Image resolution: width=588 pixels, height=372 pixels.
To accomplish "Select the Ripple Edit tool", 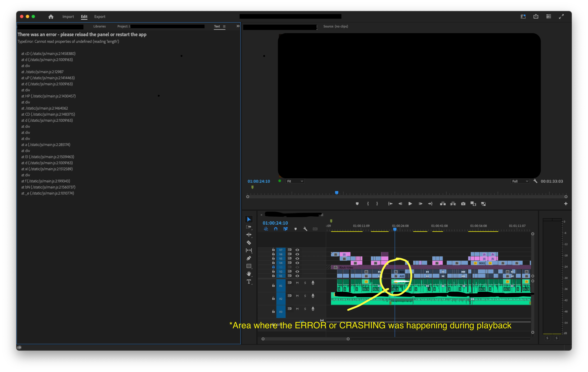I will [249, 235].
